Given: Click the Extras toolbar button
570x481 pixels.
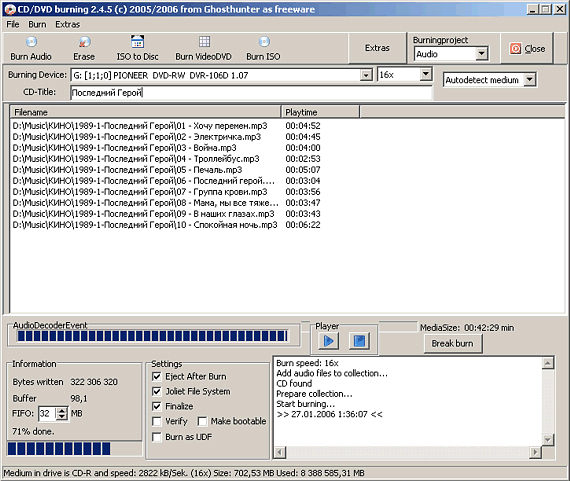Looking at the screenshot, I should point(377,48).
